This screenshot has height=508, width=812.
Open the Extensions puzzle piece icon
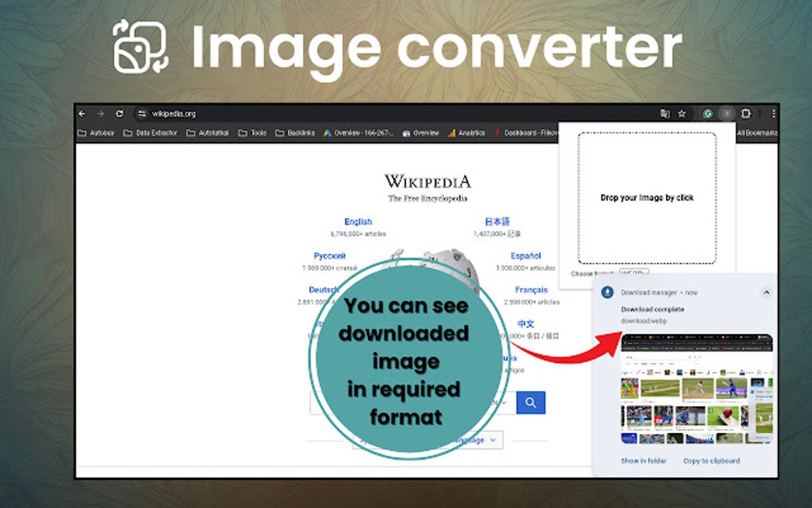coord(745,113)
